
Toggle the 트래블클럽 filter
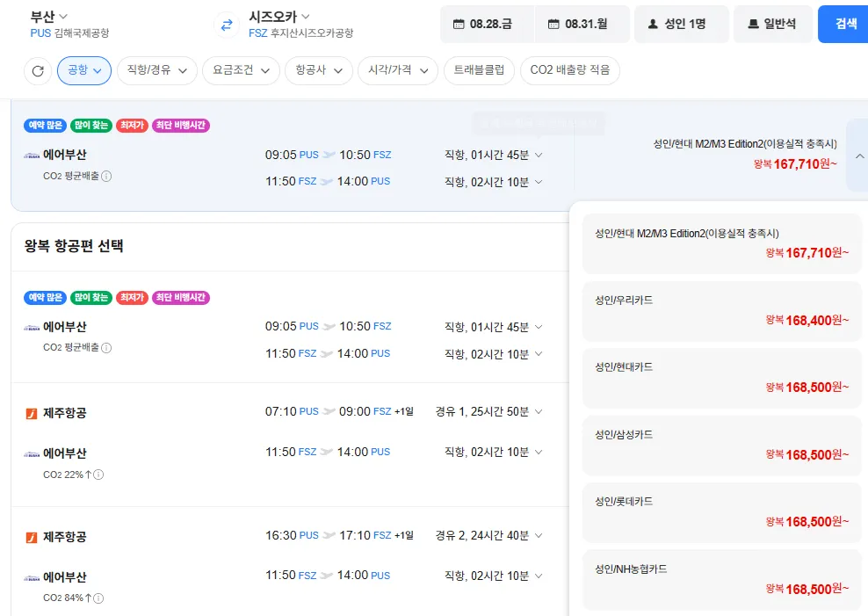480,70
